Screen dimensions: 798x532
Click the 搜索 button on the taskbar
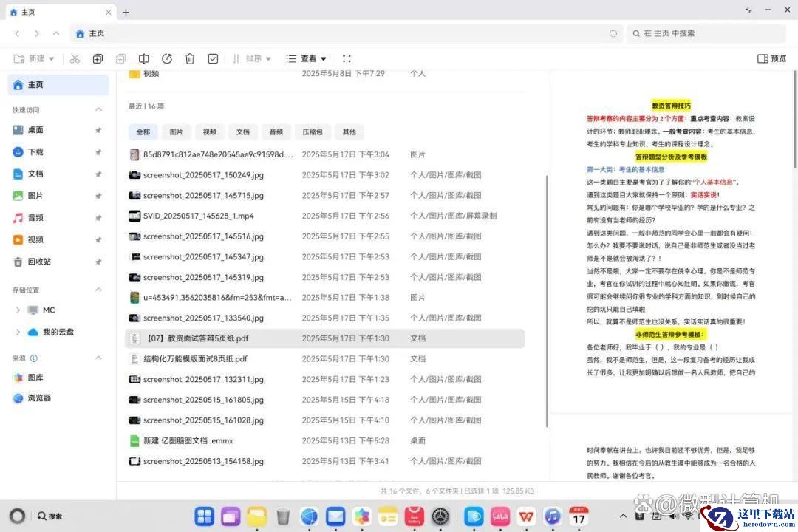click(50, 516)
